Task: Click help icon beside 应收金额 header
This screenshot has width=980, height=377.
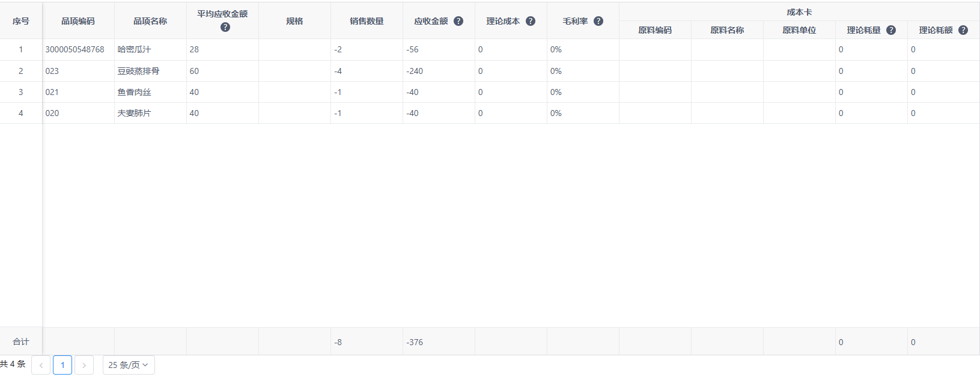Action: 458,21
